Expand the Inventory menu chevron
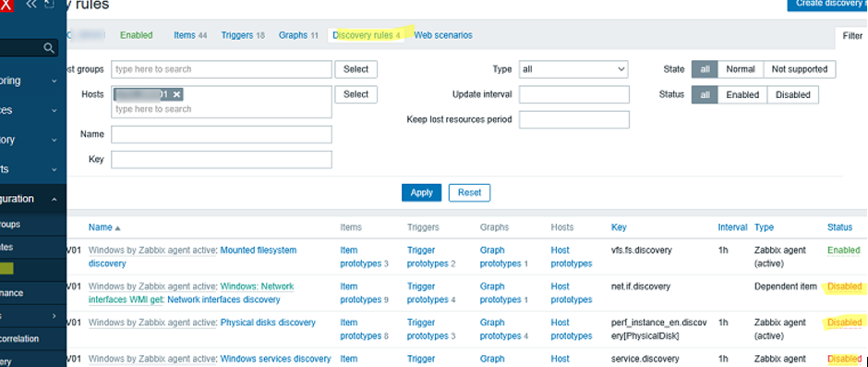 click(x=54, y=140)
